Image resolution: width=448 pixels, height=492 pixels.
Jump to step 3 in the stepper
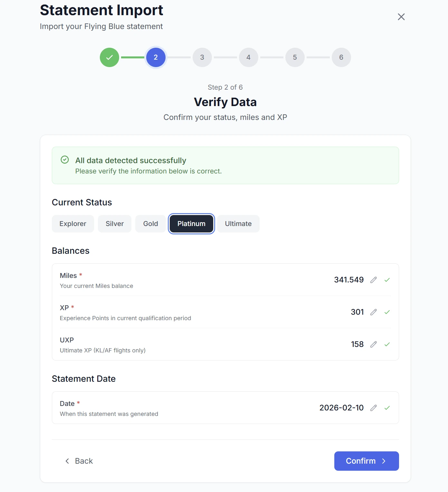point(202,57)
